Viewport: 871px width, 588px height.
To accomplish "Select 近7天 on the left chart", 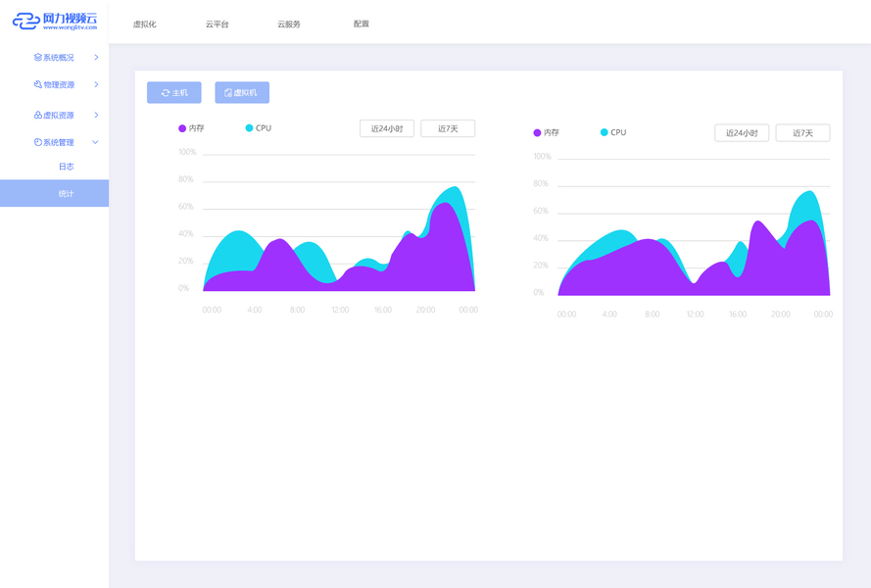I will point(448,128).
